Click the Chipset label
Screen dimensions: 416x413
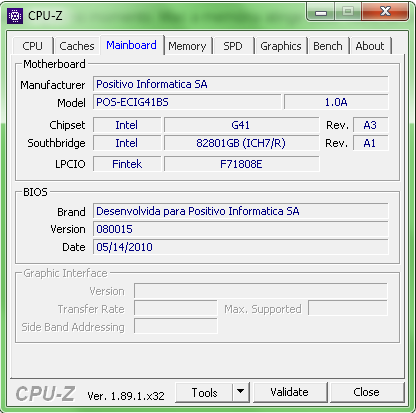coord(67,125)
